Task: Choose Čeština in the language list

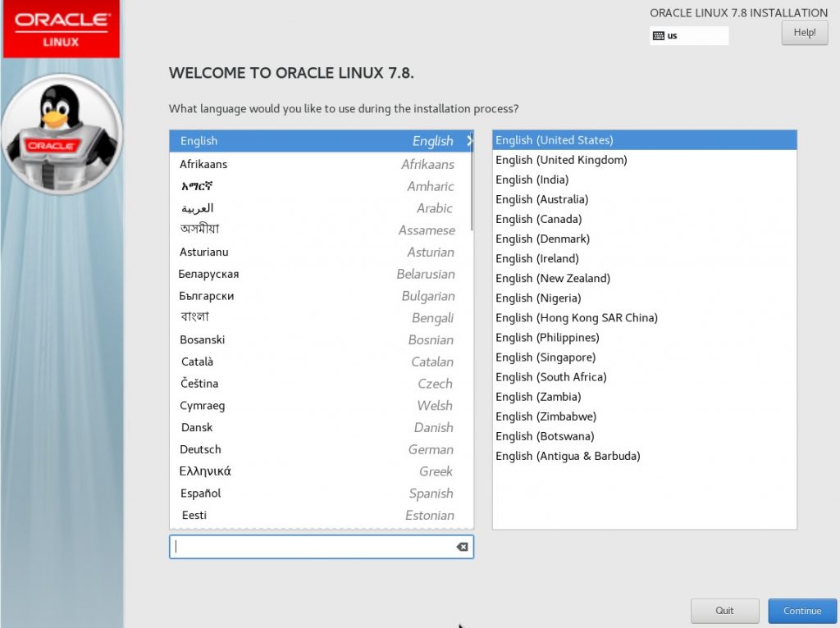Action: [322, 384]
